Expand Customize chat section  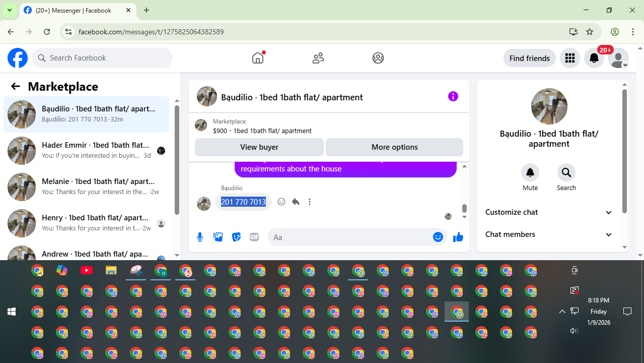click(x=549, y=212)
